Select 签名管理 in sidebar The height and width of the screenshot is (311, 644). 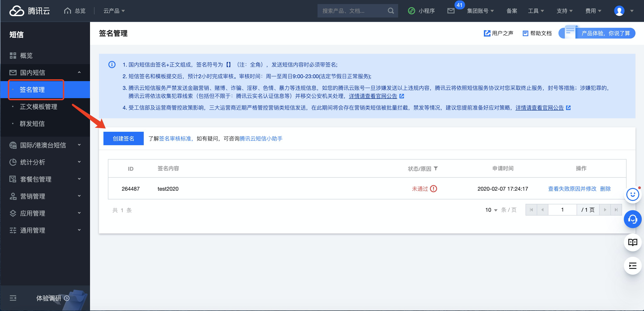pyautogui.click(x=45, y=90)
